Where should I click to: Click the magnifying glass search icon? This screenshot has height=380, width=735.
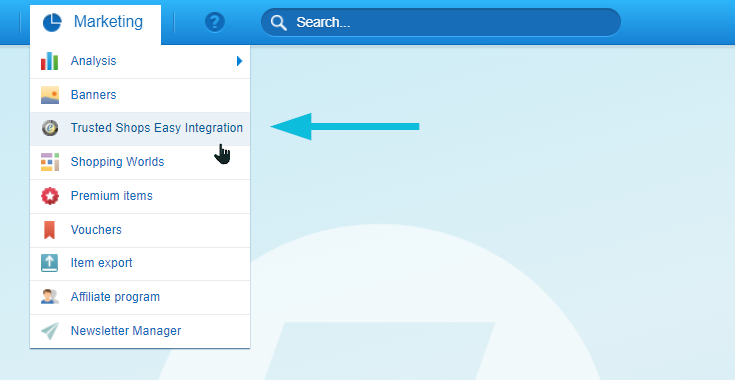click(279, 22)
